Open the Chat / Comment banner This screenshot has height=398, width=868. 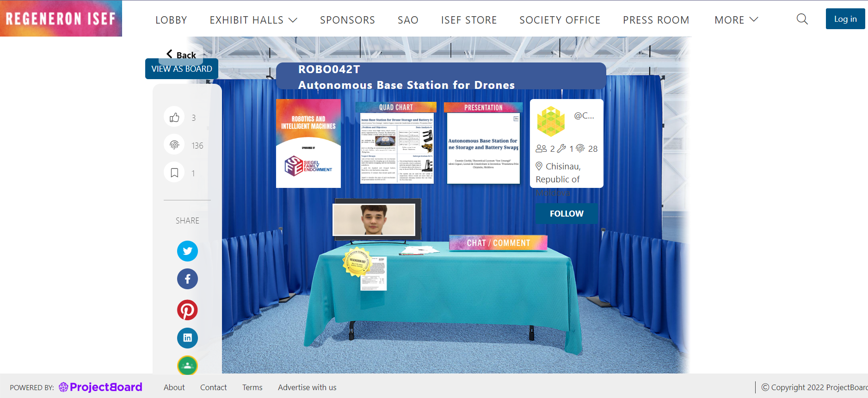498,243
